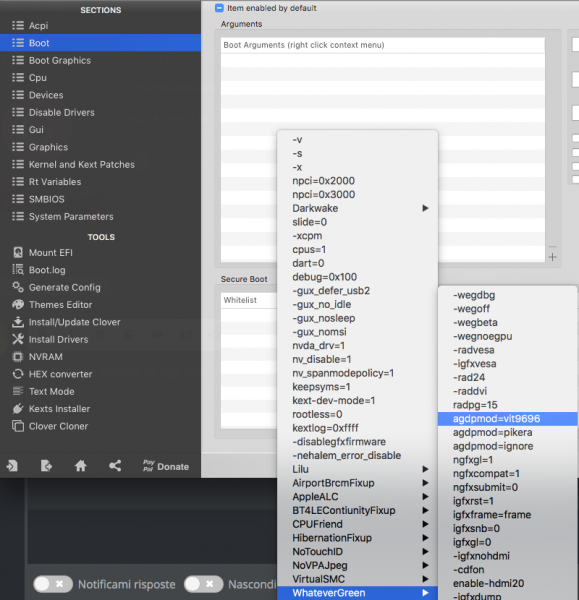Image resolution: width=579 pixels, height=600 pixels.
Task: Open the Boot.log viewer
Action: (39, 270)
